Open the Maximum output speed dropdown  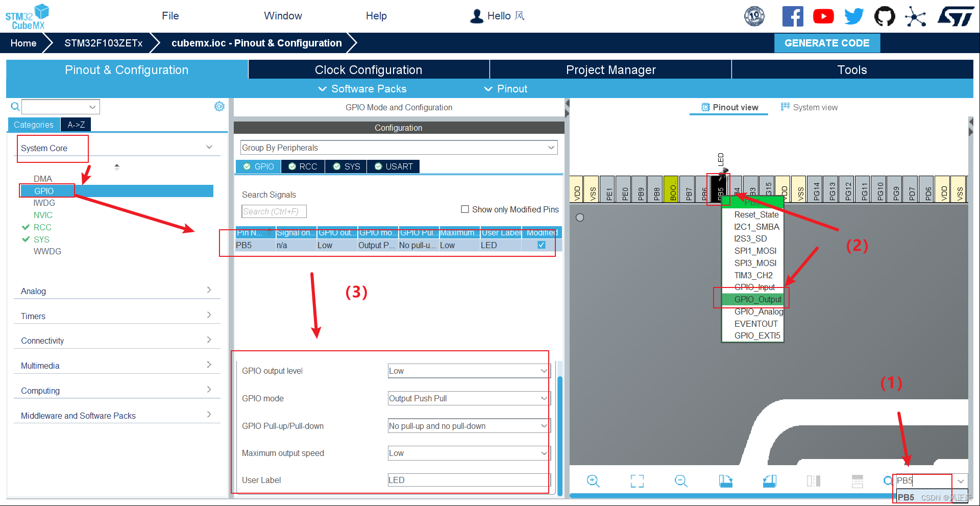click(x=468, y=453)
